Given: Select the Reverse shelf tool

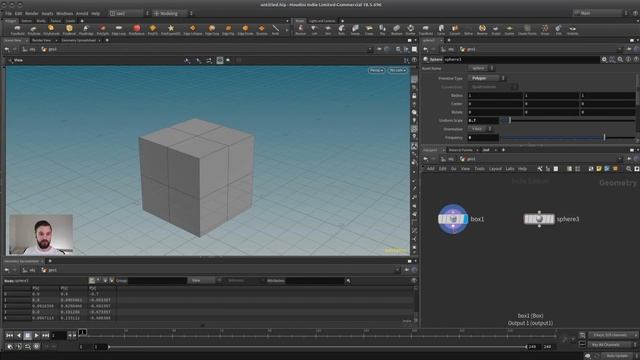Looking at the screenshot, I should pyautogui.click(x=482, y=29).
